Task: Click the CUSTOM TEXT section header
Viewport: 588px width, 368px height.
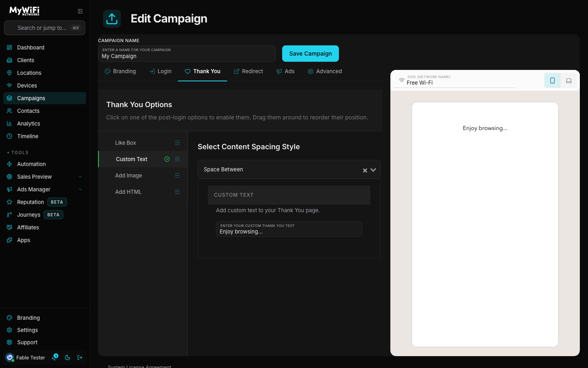Action: pos(289,195)
